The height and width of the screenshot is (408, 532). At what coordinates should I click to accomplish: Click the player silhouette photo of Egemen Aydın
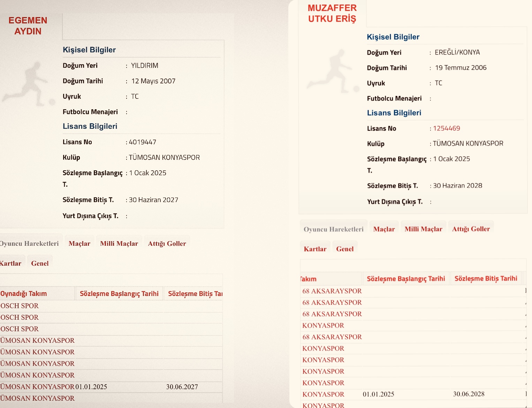[x=29, y=84]
